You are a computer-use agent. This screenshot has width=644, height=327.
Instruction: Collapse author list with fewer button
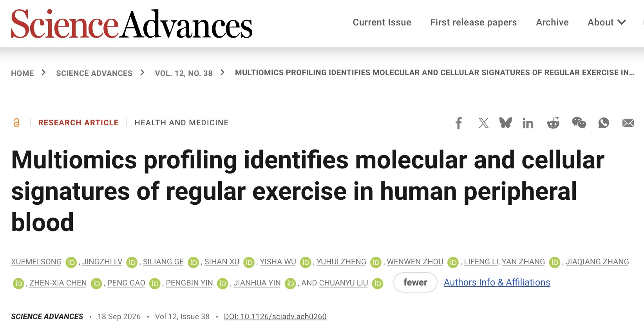click(x=415, y=282)
